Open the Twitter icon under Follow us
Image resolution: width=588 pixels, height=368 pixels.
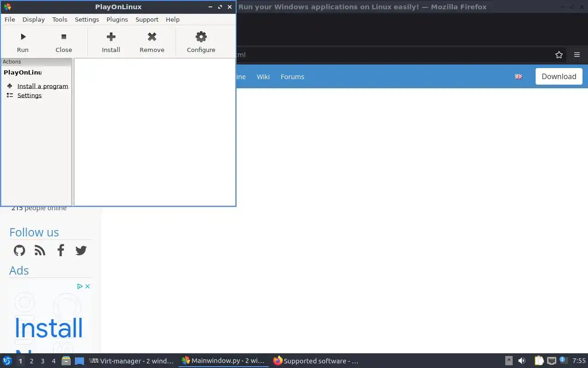click(x=81, y=250)
